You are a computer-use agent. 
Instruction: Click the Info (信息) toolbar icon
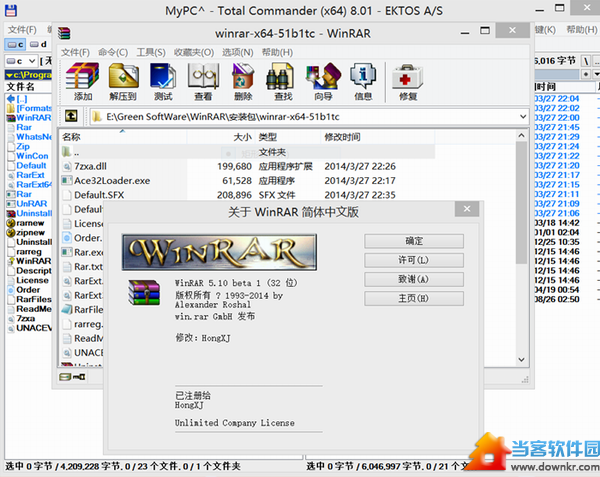coord(363,81)
